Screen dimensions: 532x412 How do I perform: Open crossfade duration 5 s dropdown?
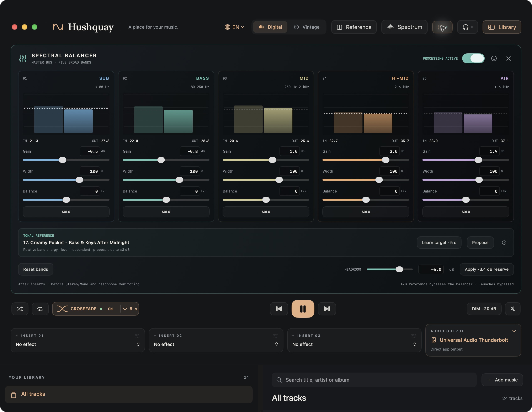(130, 309)
